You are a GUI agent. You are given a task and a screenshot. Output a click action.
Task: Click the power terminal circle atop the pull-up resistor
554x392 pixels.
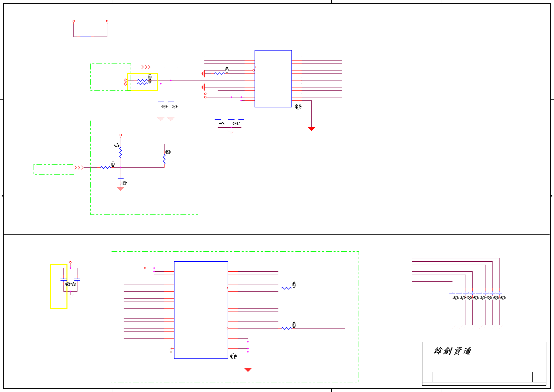coord(121,135)
